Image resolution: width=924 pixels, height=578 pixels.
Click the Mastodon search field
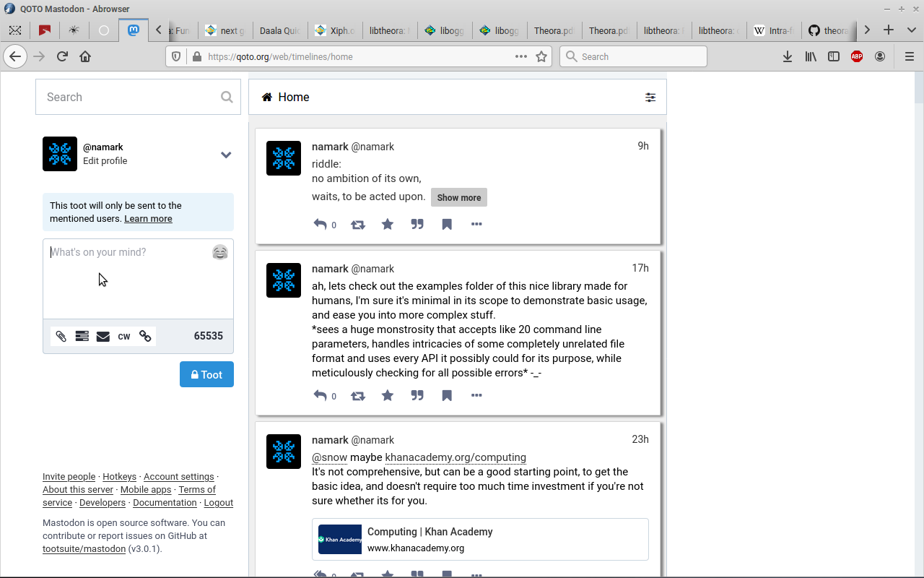tap(130, 97)
